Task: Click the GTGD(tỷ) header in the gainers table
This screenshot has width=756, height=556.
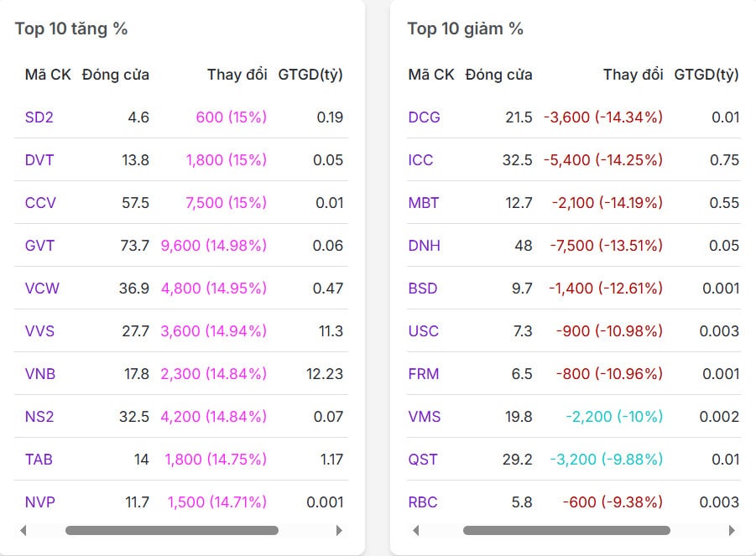Action: [311, 74]
